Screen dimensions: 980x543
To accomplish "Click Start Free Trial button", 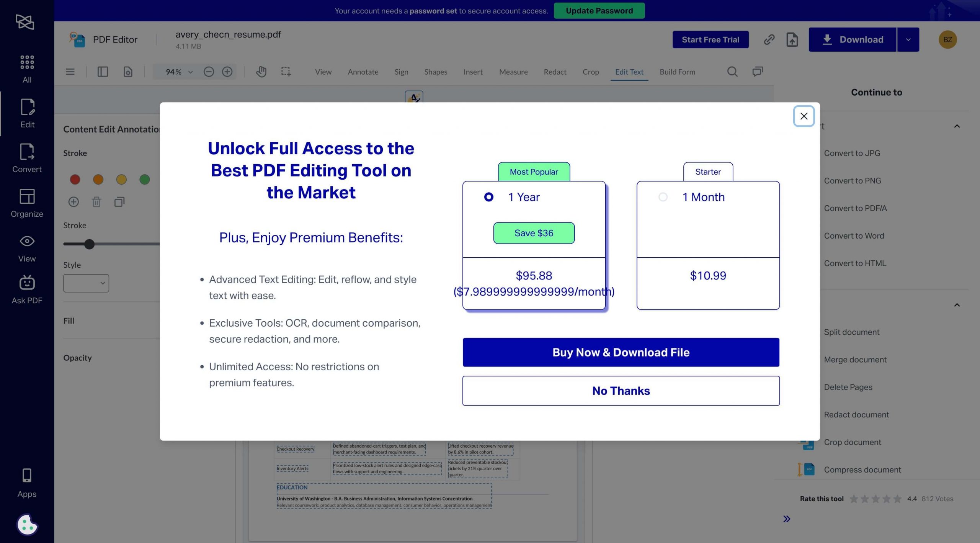I will (x=710, y=39).
